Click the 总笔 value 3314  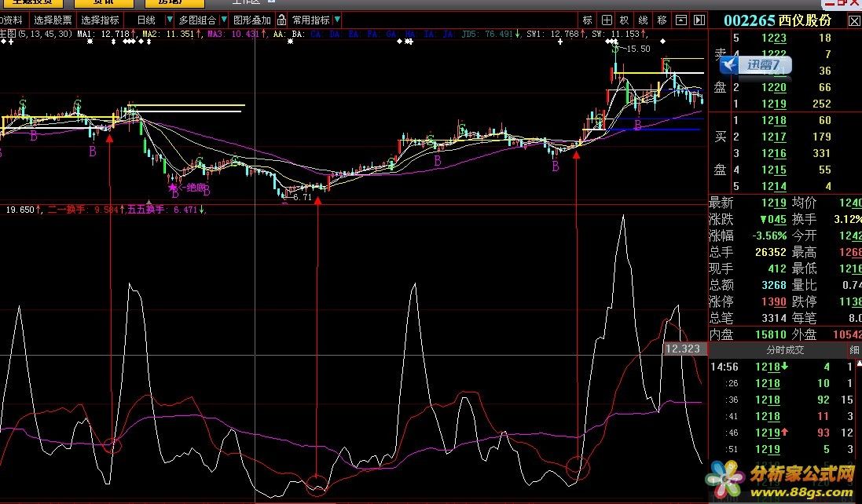pos(774,318)
